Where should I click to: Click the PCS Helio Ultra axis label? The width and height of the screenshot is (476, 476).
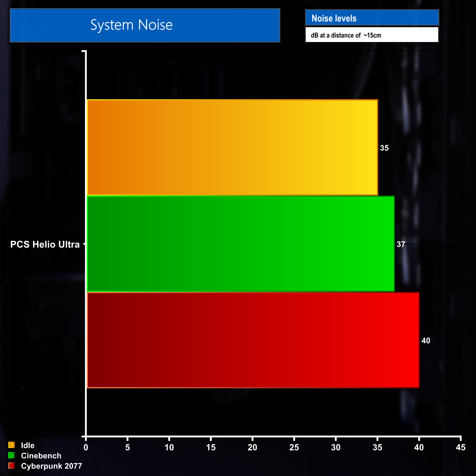pyautogui.click(x=45, y=244)
